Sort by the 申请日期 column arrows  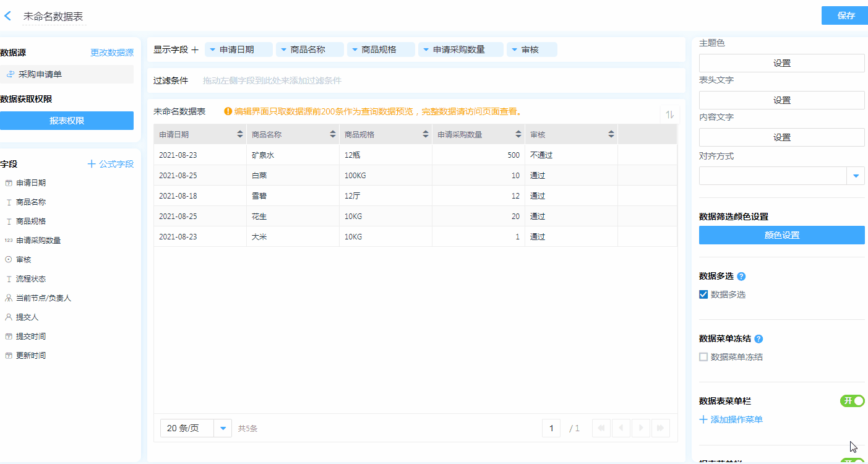pyautogui.click(x=240, y=134)
